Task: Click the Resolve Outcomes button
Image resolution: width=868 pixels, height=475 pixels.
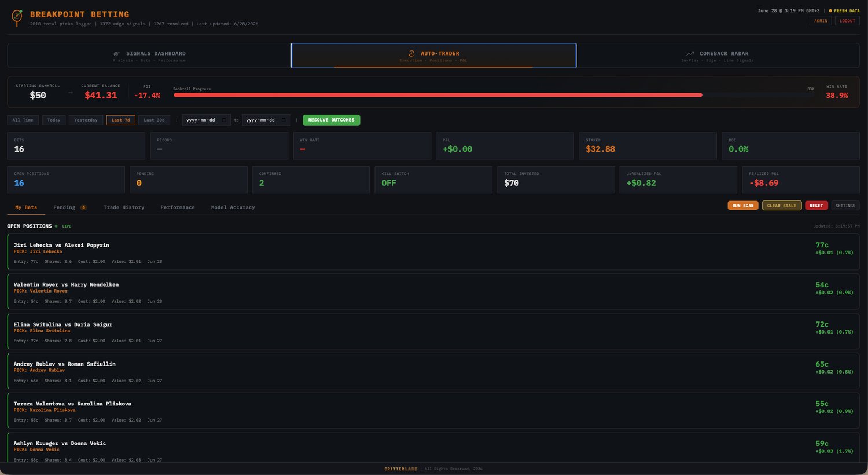Action: [x=331, y=120]
